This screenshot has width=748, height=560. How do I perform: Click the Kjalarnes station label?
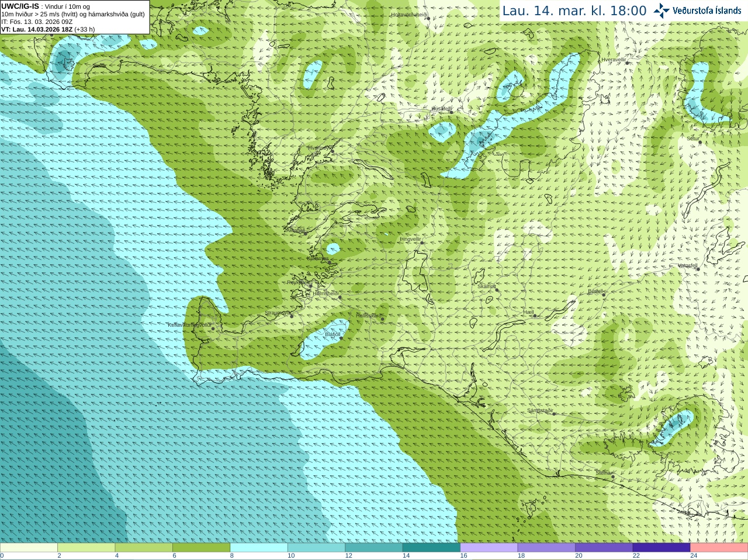(x=318, y=258)
